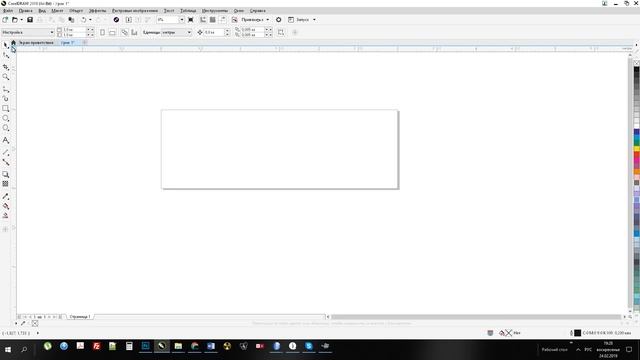
Task: Apply layout to all pages
Action: coord(124,32)
